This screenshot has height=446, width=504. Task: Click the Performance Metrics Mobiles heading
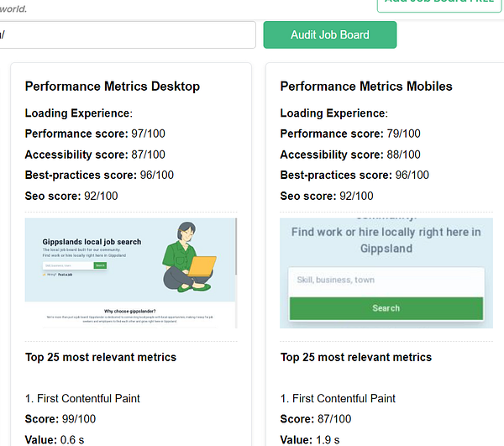click(x=366, y=87)
